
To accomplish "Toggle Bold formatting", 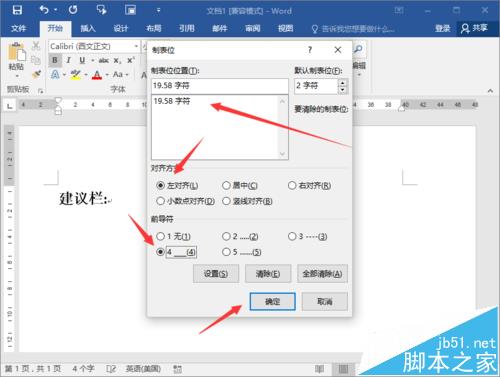I will click(x=55, y=60).
